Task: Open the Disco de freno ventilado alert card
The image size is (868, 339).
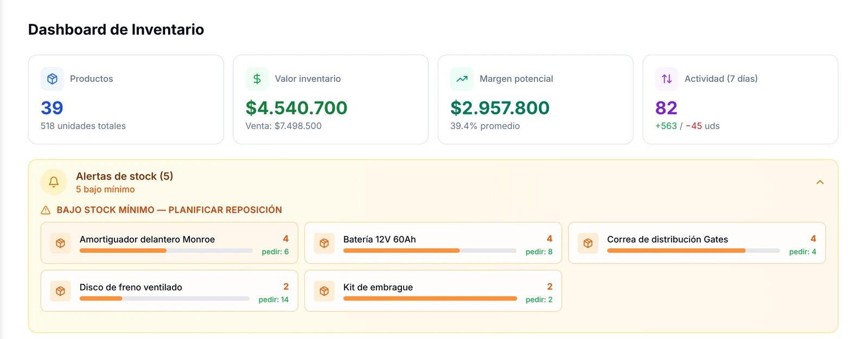Action: (x=169, y=291)
